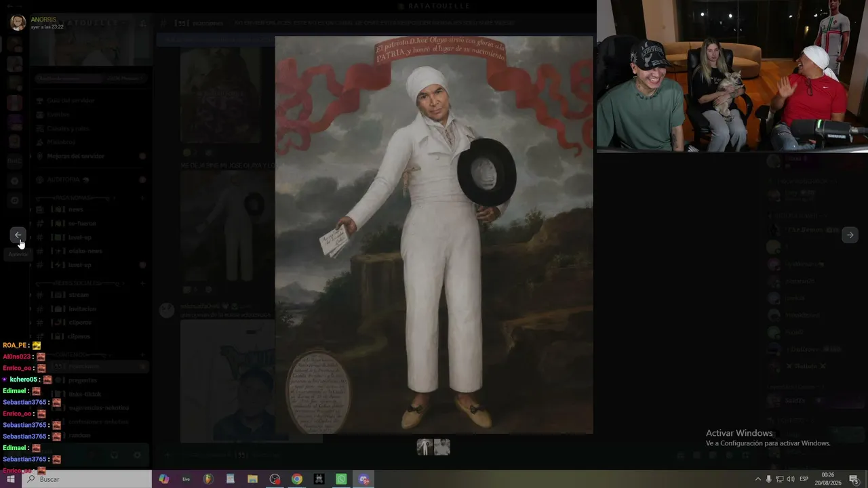Go to the previous image with left arrow
This screenshot has width=868, height=488.
pos(18,235)
